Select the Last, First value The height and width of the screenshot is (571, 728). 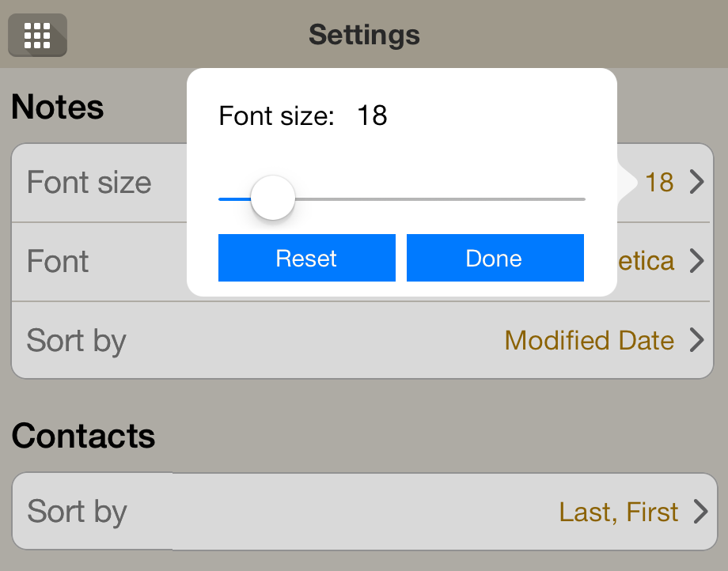click(x=619, y=512)
